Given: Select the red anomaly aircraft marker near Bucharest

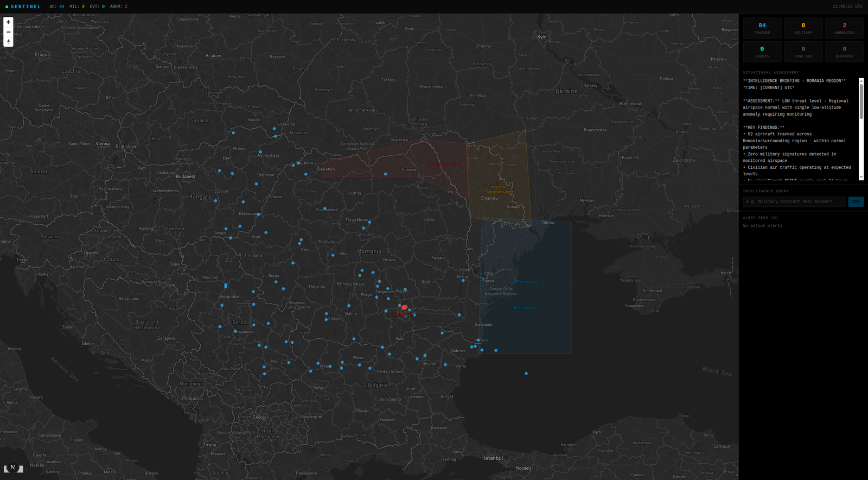Looking at the screenshot, I should coord(405,307).
